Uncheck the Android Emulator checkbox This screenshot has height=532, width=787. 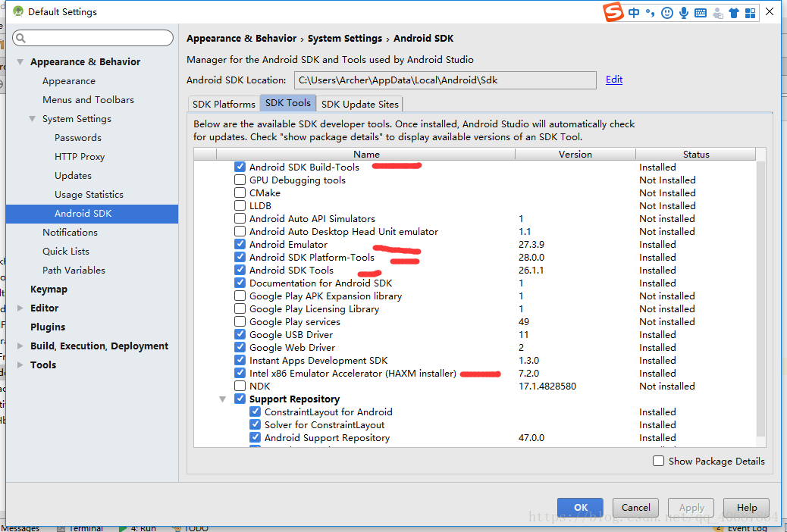(240, 244)
